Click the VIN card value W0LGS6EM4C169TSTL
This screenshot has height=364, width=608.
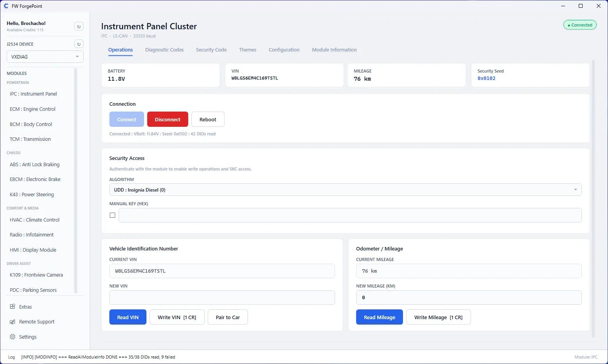pos(255,78)
